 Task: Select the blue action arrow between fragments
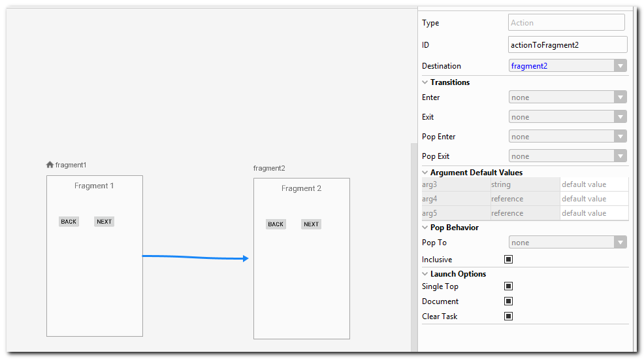pyautogui.click(x=196, y=257)
